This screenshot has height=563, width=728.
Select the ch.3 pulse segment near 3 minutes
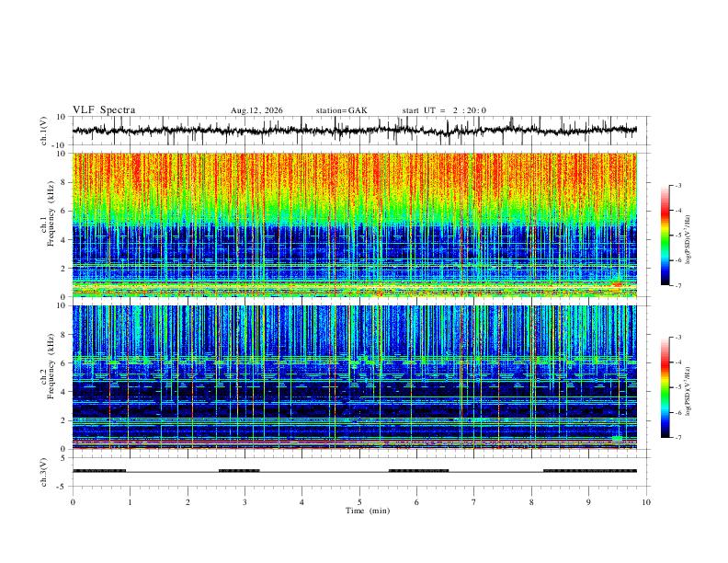[239, 471]
